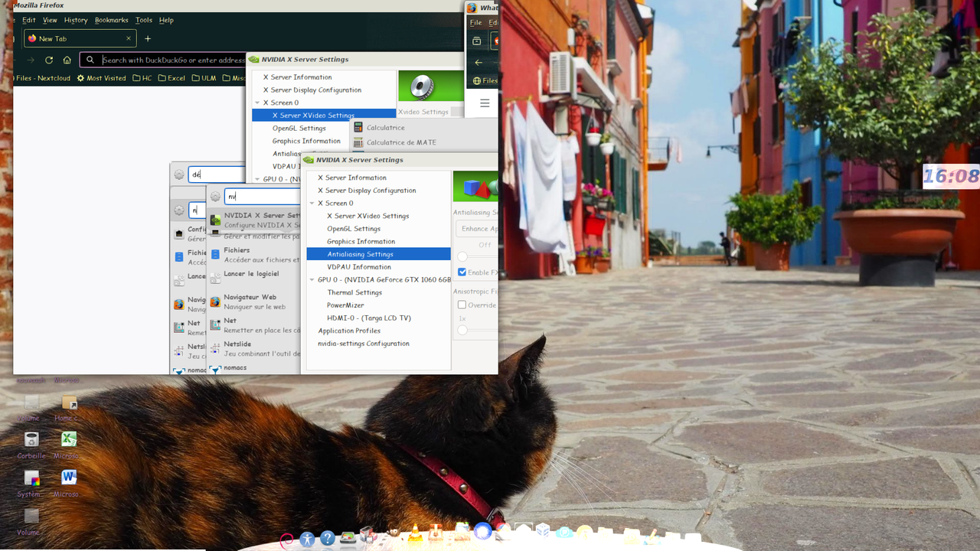
Task: Open Firefox History menu
Action: (76, 20)
